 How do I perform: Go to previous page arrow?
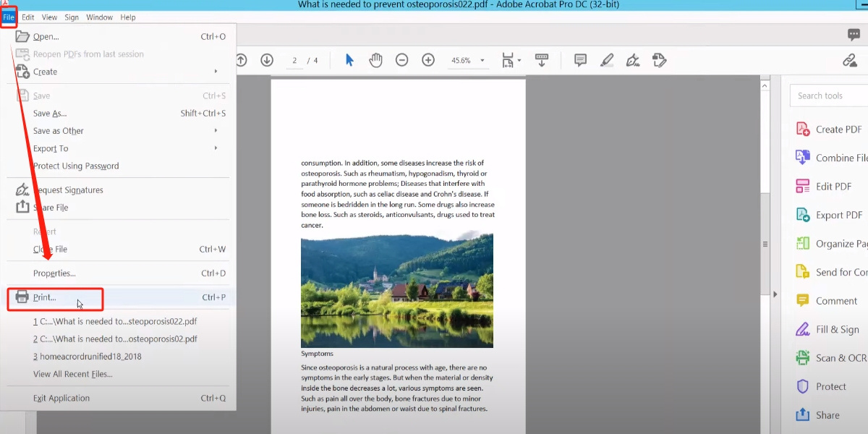(241, 60)
